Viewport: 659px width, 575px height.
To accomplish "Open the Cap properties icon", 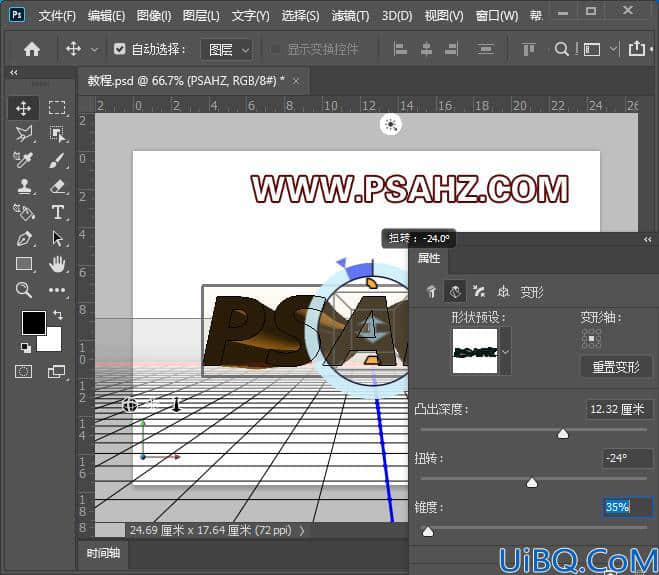I will click(x=478, y=291).
